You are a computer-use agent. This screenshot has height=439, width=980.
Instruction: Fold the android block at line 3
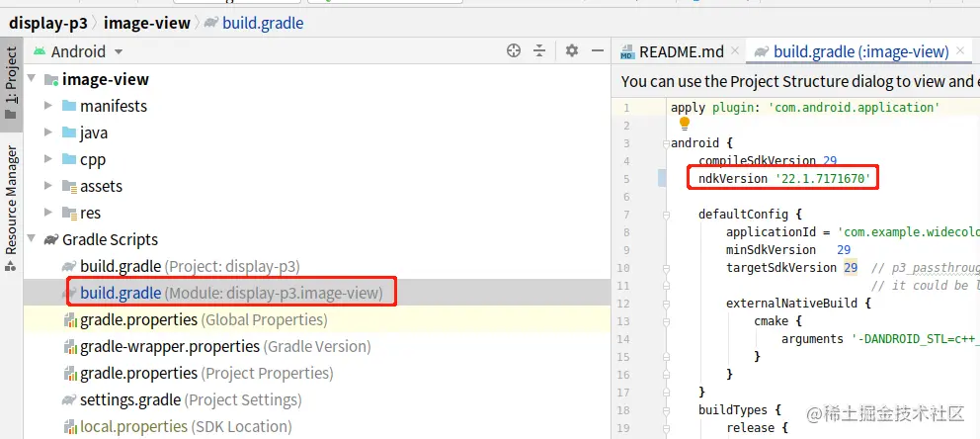pos(666,143)
